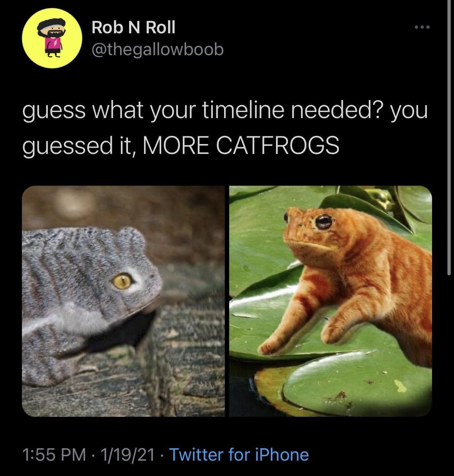Click the Twitter for iPhone source link
Viewport: 454px width, 476px height.
tap(239, 454)
